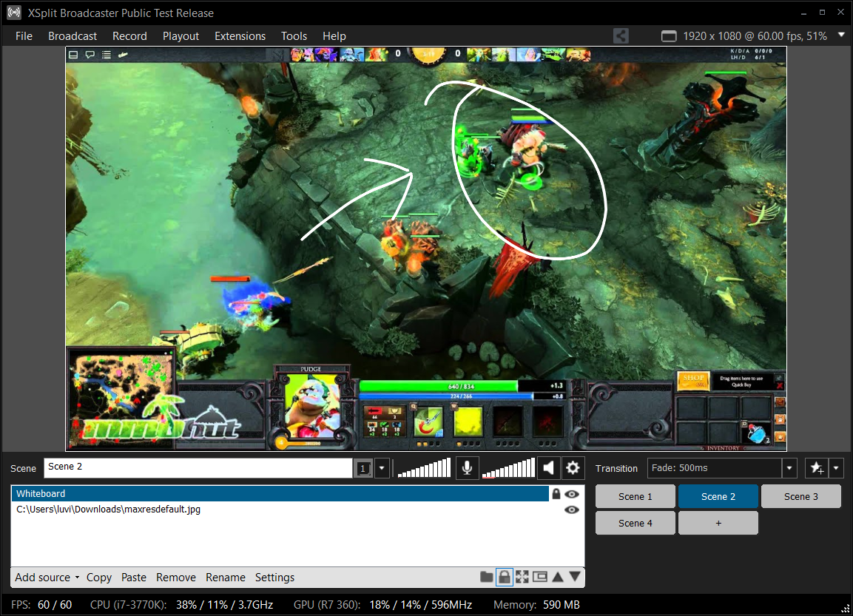Open the Help menu
Image resolution: width=853 pixels, height=616 pixels.
[x=334, y=36]
